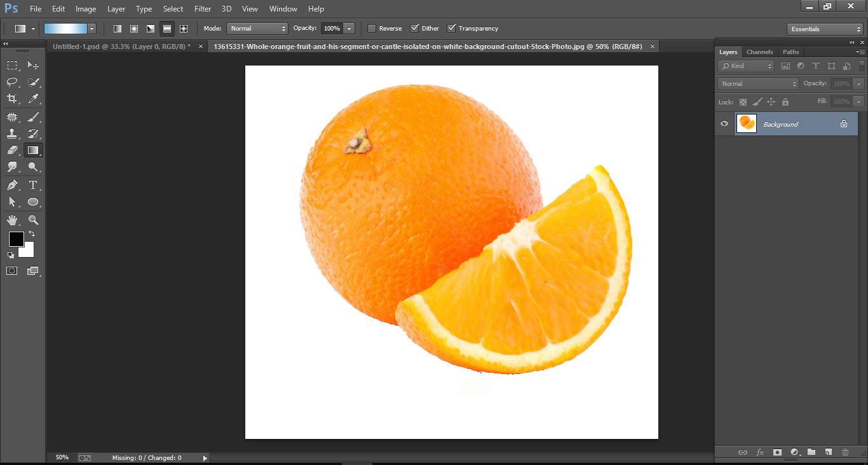868x465 pixels.
Task: Open the Essentials workspace dropdown
Action: (x=824, y=28)
